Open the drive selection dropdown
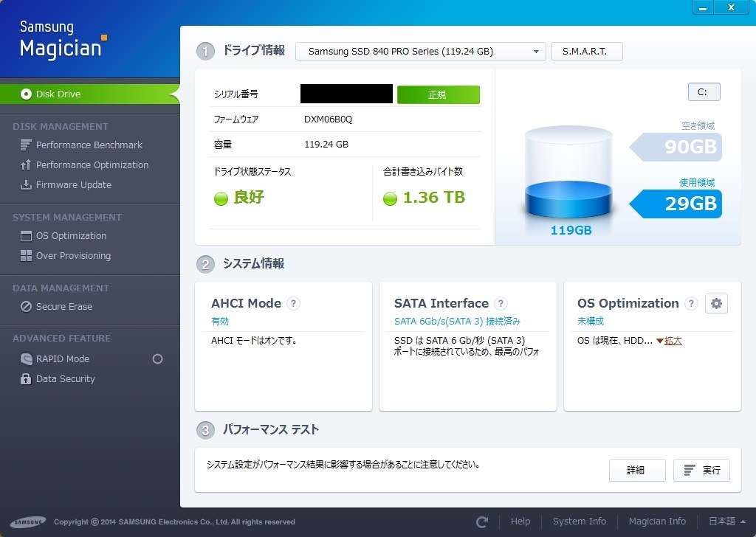 (x=420, y=52)
